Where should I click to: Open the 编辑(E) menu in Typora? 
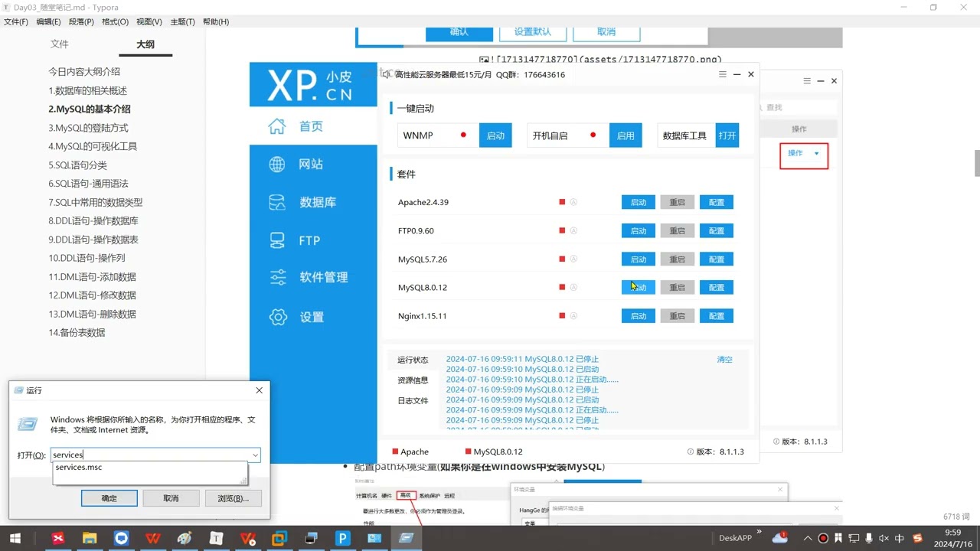(x=48, y=21)
